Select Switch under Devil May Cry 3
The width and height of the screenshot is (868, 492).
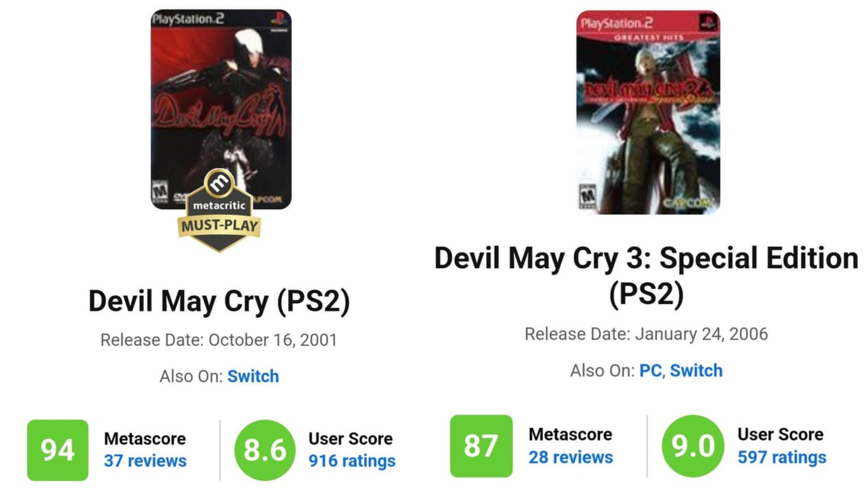click(696, 370)
